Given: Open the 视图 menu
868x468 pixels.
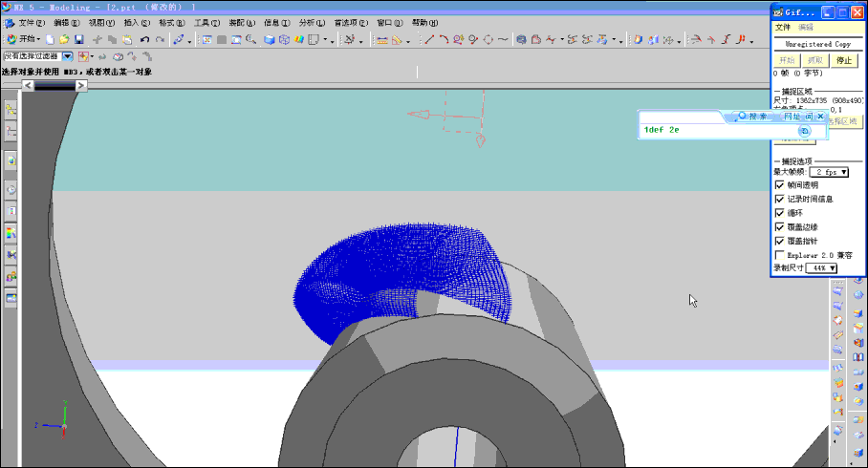Looking at the screenshot, I should pyautogui.click(x=101, y=23).
